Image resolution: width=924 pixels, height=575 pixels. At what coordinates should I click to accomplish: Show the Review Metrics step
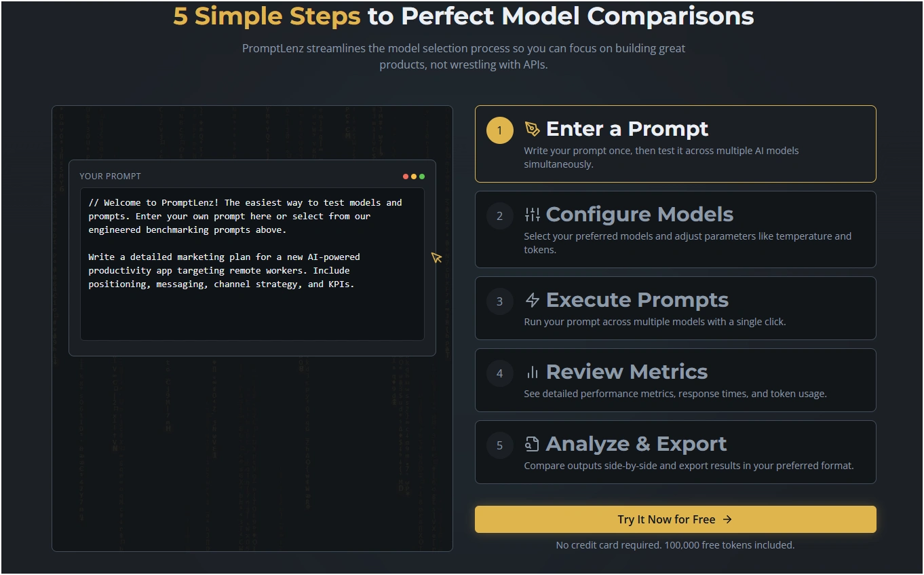click(x=626, y=372)
